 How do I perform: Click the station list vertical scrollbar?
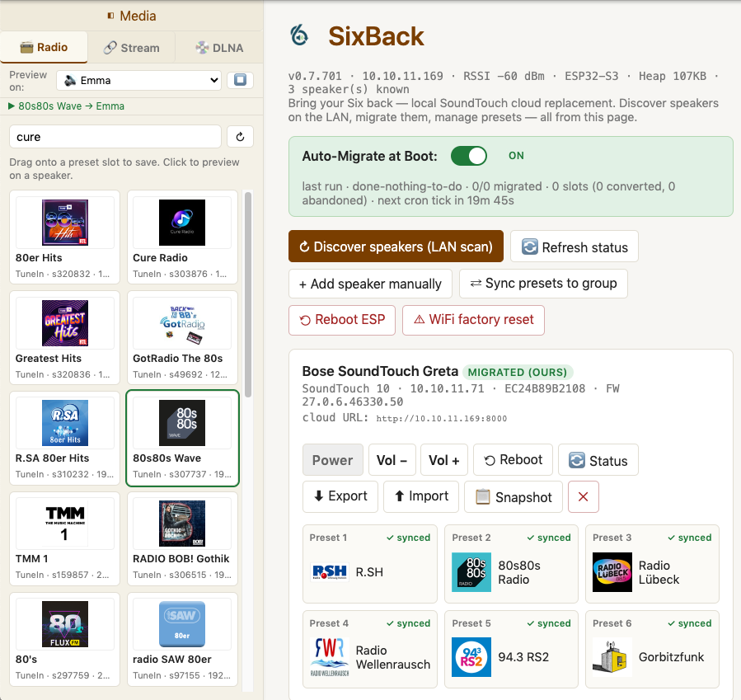pyautogui.click(x=247, y=293)
